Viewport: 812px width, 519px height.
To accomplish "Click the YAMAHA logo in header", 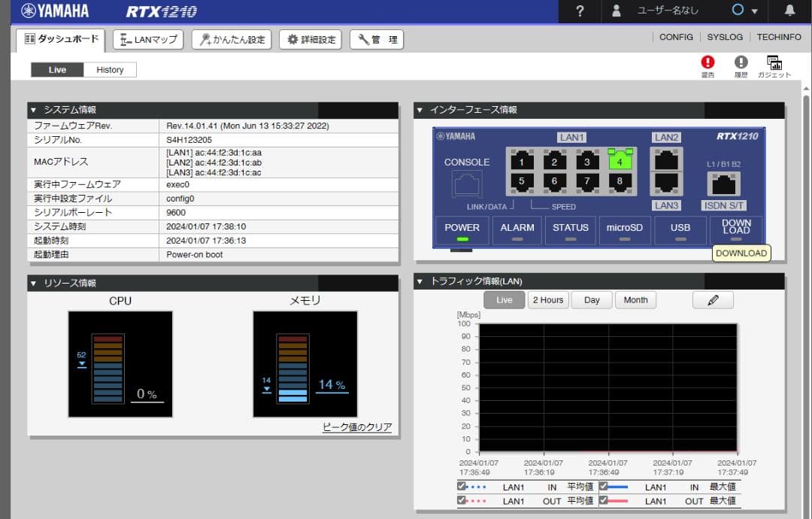I will pos(55,11).
